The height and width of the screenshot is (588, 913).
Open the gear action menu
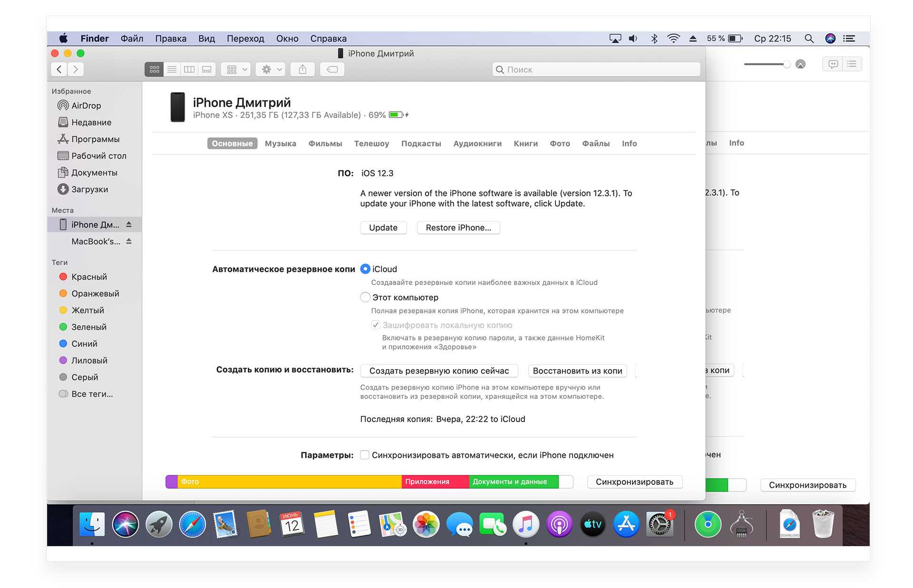click(x=271, y=69)
